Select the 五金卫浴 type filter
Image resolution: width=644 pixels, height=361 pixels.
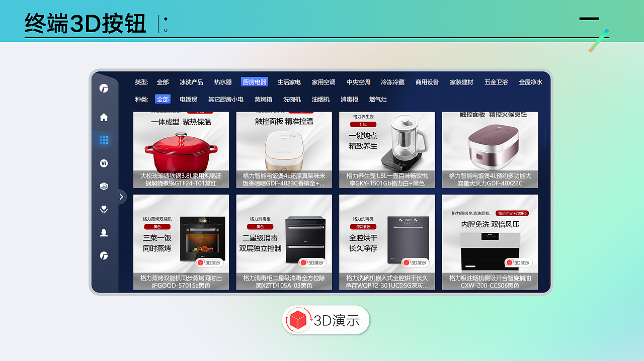(496, 82)
